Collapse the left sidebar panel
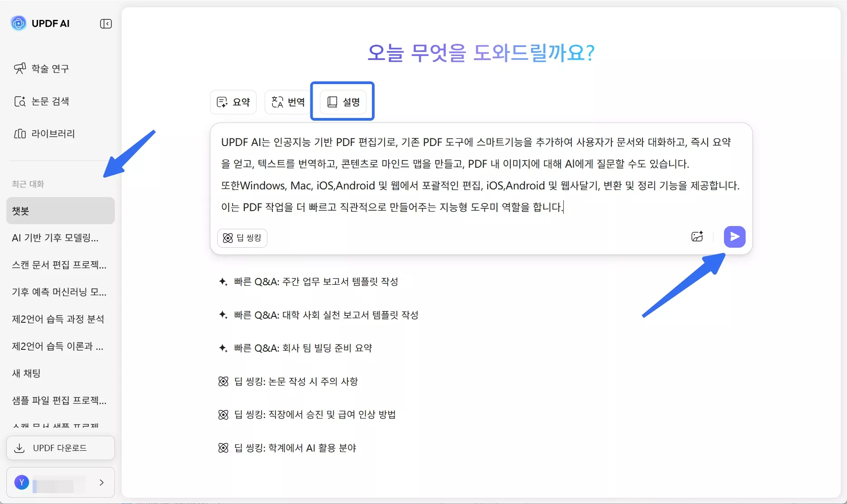 (105, 24)
